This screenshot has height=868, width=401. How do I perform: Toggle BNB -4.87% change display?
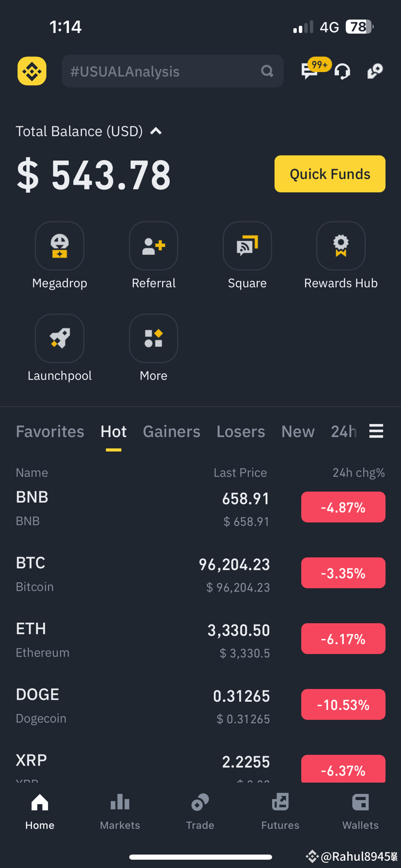343,507
